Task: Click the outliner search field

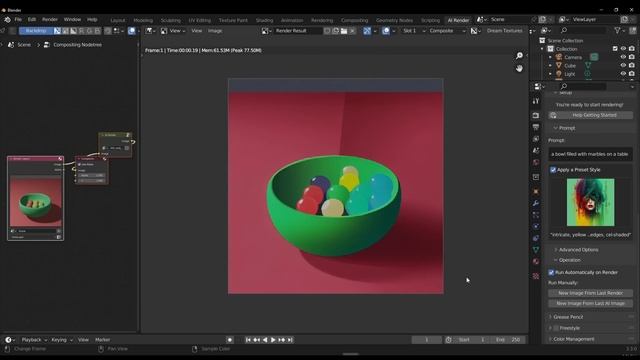Action: [x=584, y=31]
